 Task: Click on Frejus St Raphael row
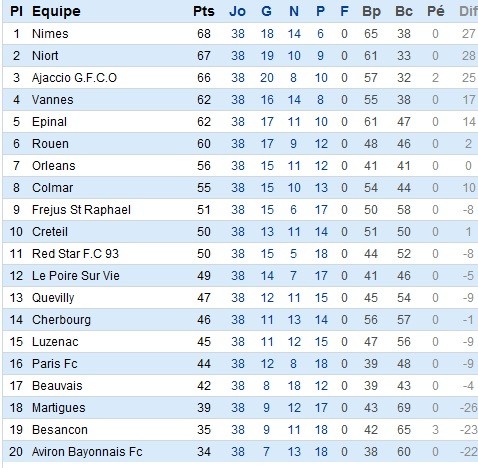click(240, 210)
